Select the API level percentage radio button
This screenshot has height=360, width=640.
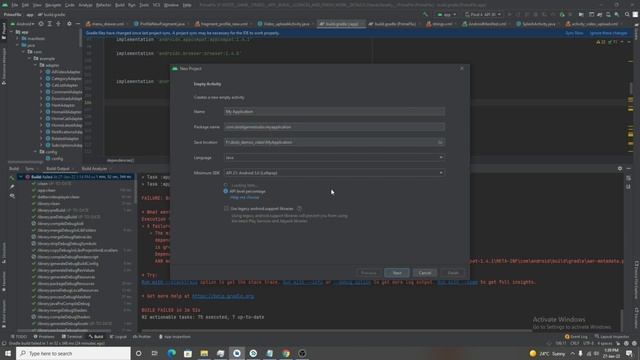click(x=226, y=191)
